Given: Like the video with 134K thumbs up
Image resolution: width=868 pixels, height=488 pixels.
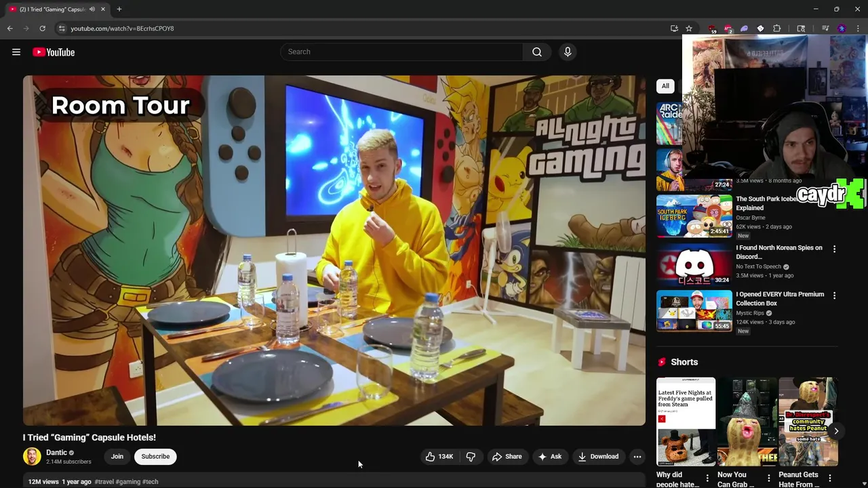Looking at the screenshot, I should coord(439,456).
